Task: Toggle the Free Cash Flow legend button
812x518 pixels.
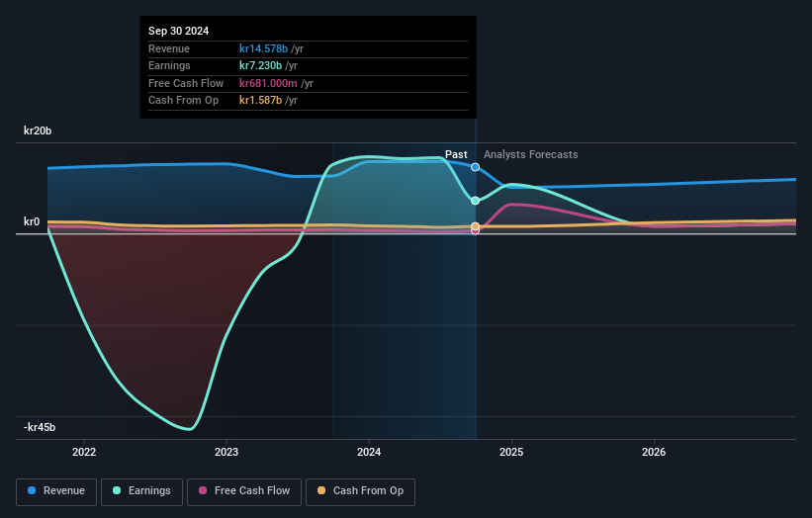Action: [x=244, y=491]
